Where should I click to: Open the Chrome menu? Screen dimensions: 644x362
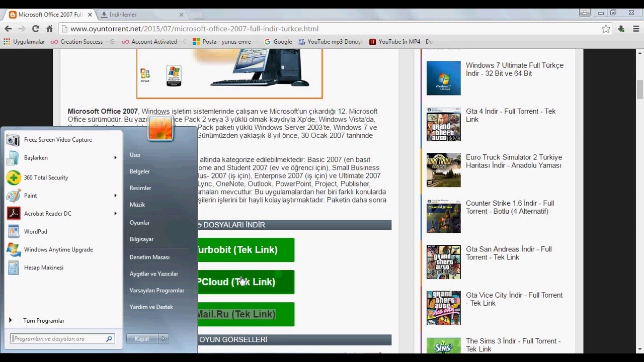coord(635,29)
